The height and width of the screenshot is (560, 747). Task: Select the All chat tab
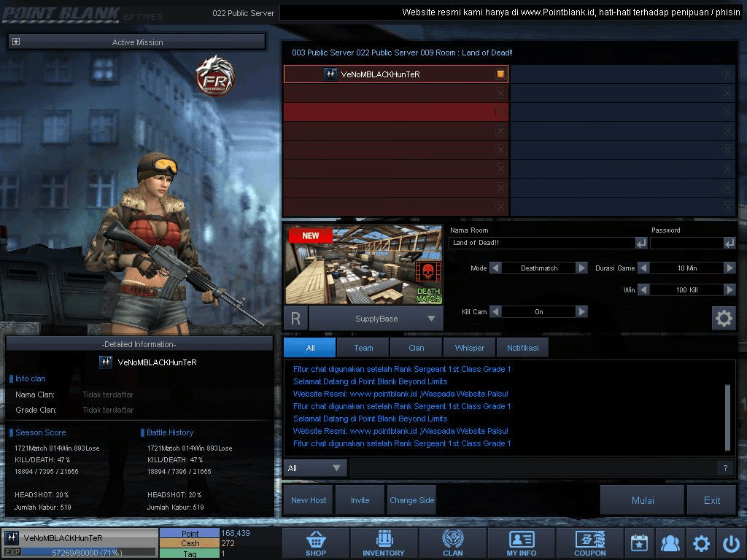click(x=310, y=348)
